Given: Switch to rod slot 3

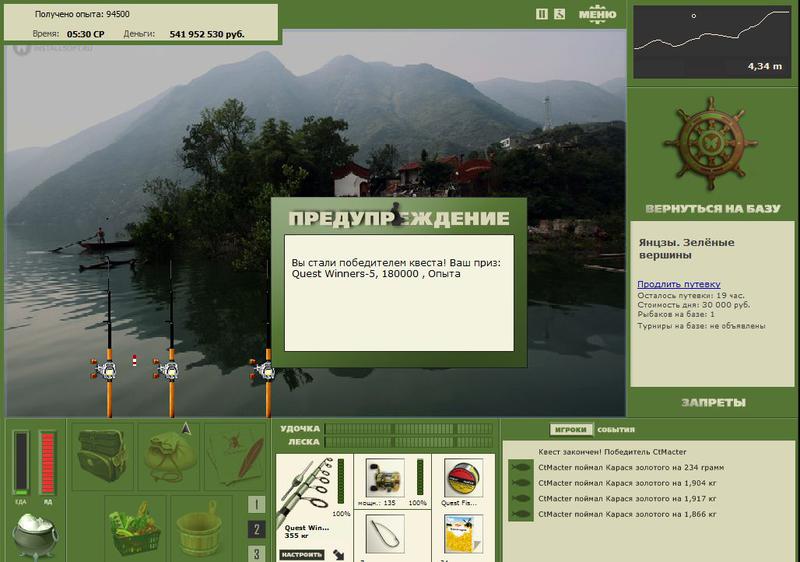Looking at the screenshot, I should (x=256, y=553).
